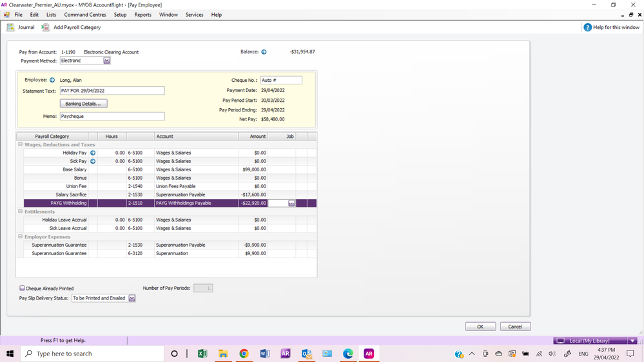Collapse the Entitlements section
Viewport: 644px width, 362px height.
20,212
